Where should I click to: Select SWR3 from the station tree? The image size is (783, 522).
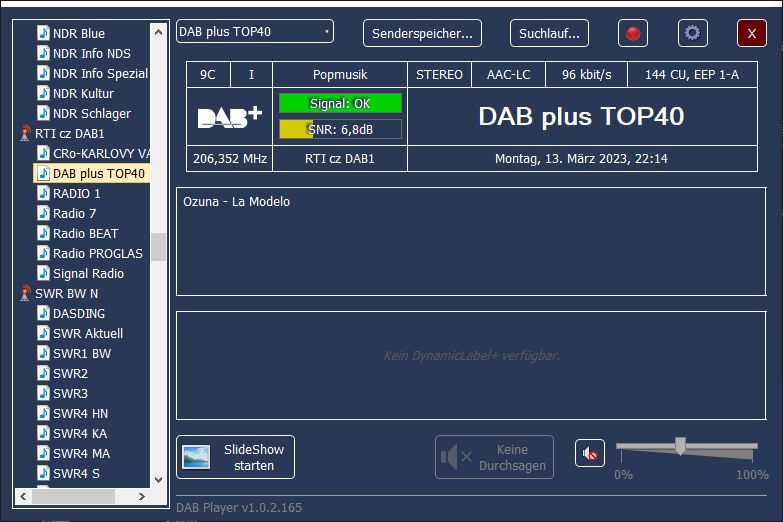[70, 394]
